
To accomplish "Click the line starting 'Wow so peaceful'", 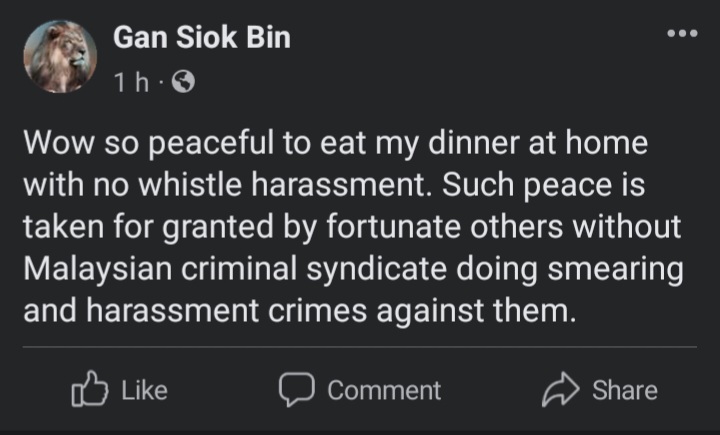I will coord(335,143).
